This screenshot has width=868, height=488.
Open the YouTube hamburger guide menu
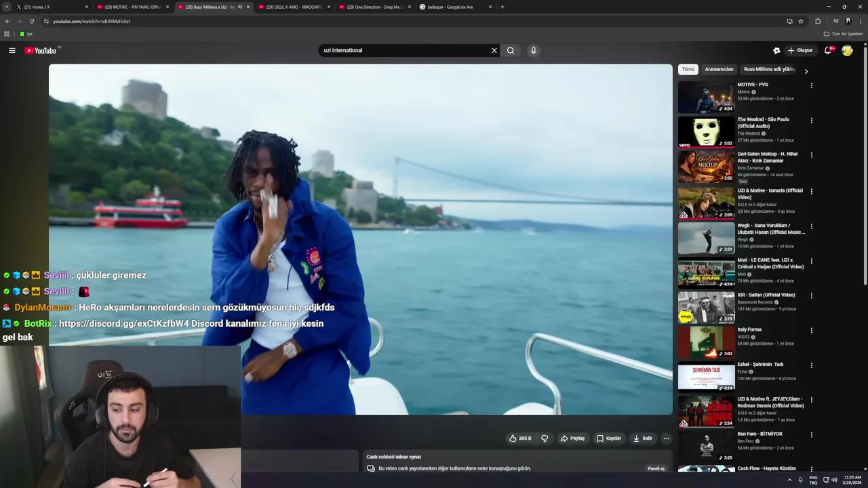[12, 50]
